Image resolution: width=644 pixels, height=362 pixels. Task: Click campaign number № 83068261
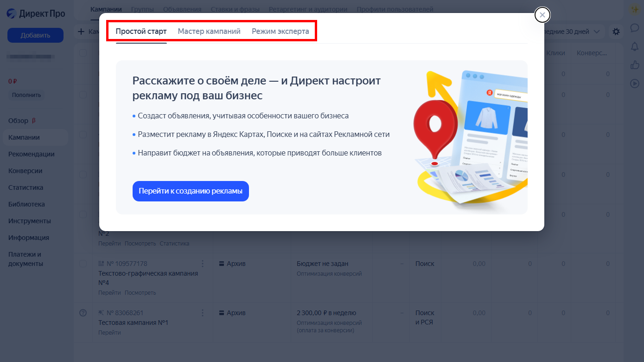(125, 313)
